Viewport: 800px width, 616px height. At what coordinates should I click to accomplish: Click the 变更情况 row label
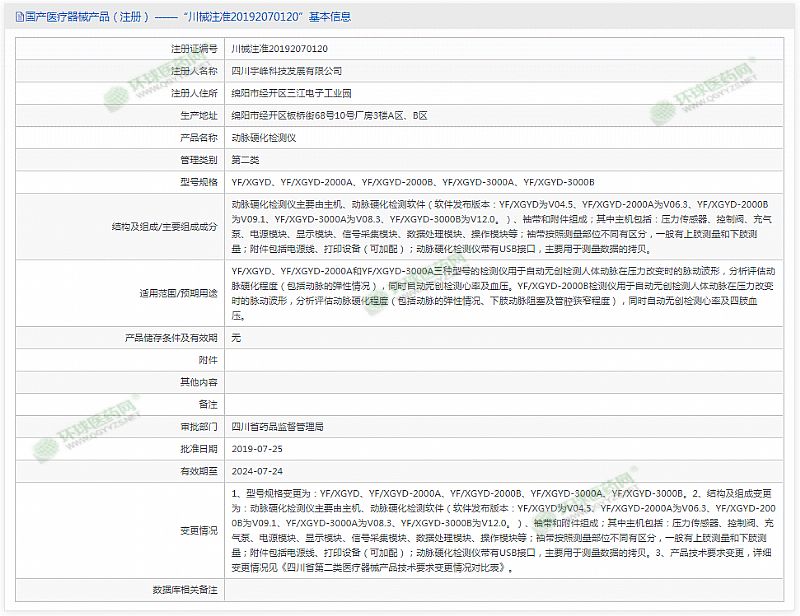[x=198, y=530]
